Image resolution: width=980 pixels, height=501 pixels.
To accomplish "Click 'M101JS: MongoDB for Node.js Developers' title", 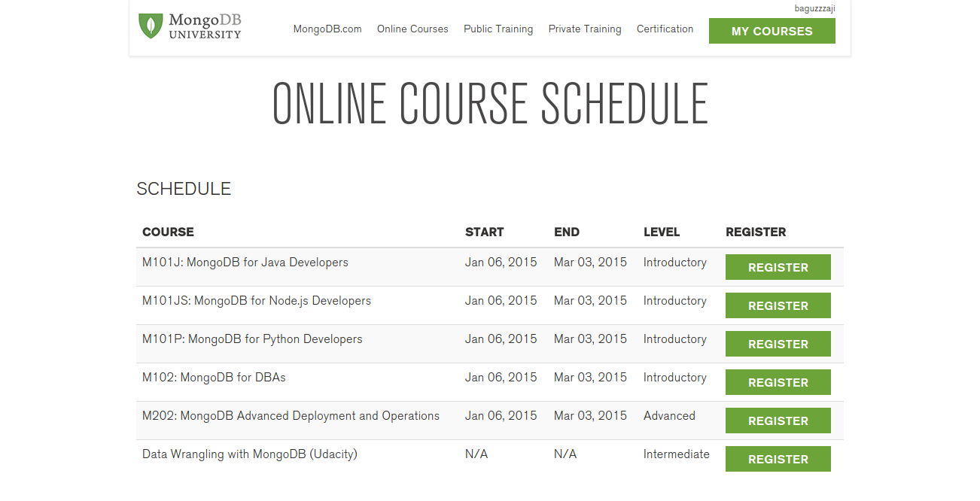I will coord(257,301).
